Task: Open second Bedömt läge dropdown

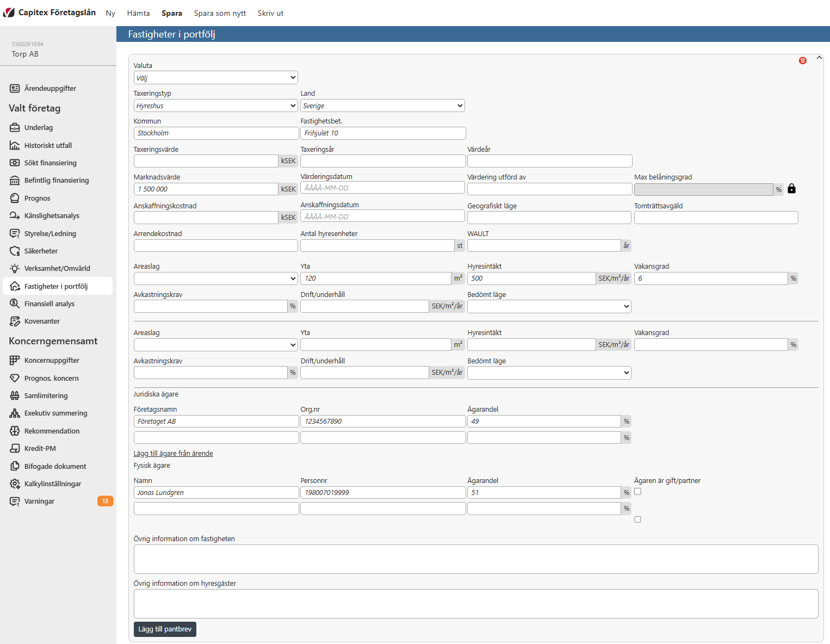Action: [549, 373]
